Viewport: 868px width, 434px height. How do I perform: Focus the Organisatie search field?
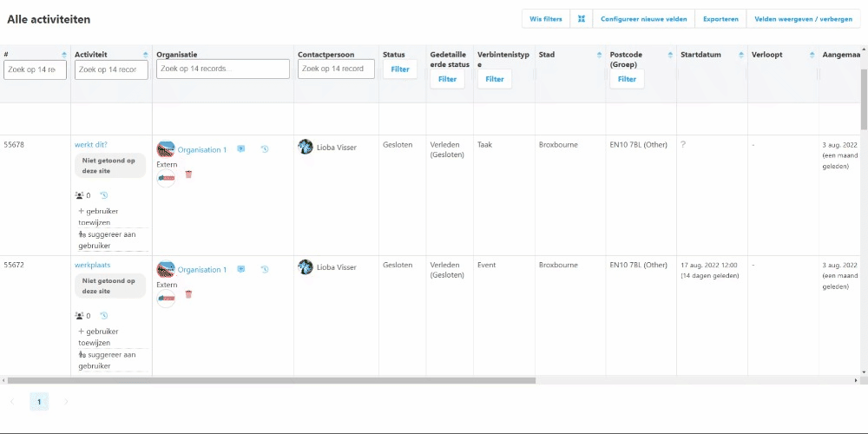pyautogui.click(x=223, y=69)
